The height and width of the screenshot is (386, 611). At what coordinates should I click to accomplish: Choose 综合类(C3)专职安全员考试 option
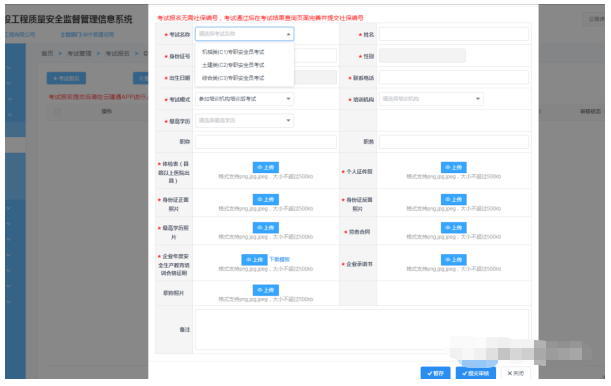(233, 78)
